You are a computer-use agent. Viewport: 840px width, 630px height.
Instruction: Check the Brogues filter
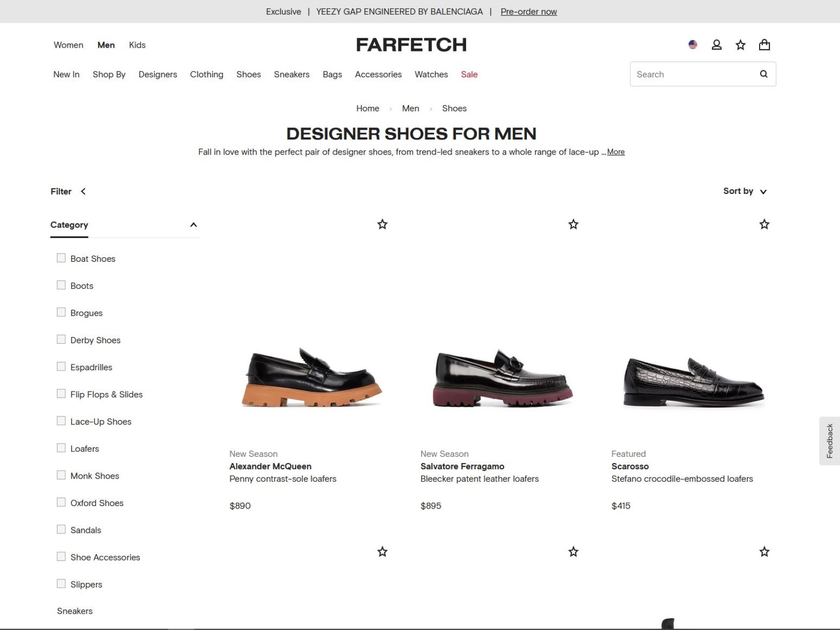click(61, 312)
